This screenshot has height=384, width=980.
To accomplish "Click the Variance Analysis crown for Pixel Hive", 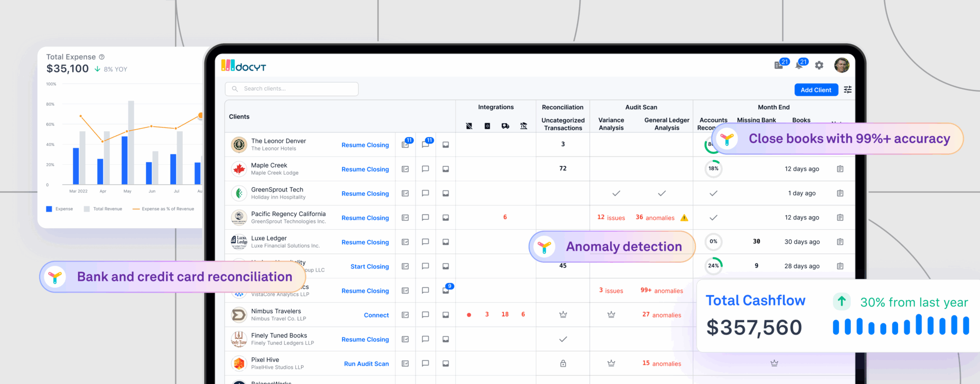I will pos(611,363).
